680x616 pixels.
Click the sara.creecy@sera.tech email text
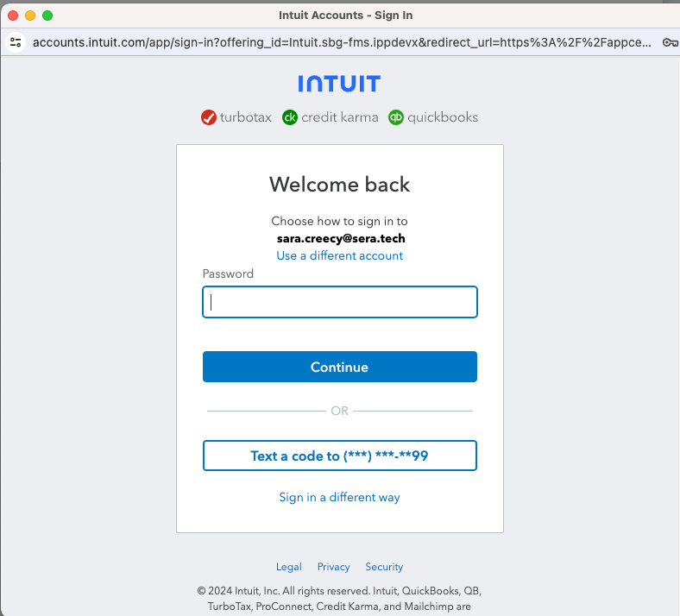[x=341, y=238]
